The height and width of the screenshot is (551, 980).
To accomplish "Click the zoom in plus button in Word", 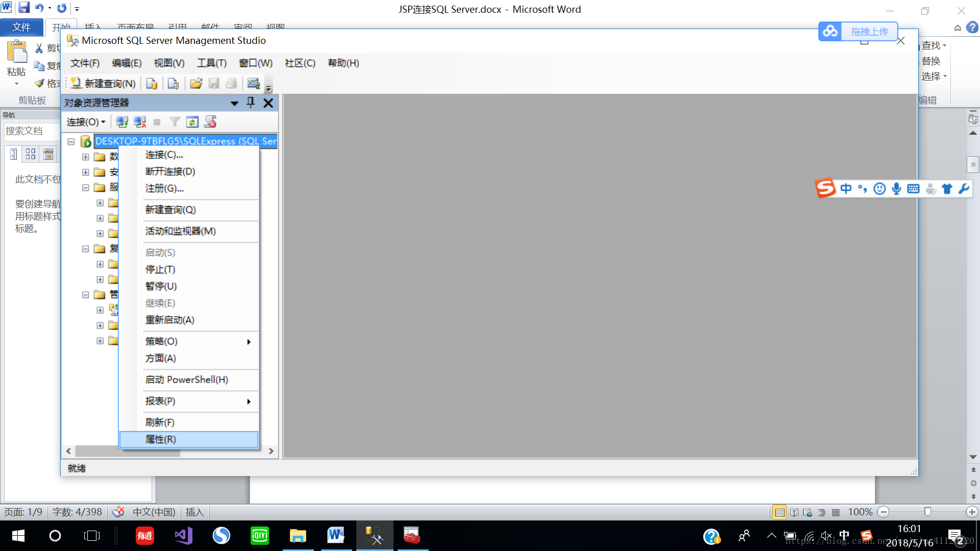I will [x=972, y=512].
